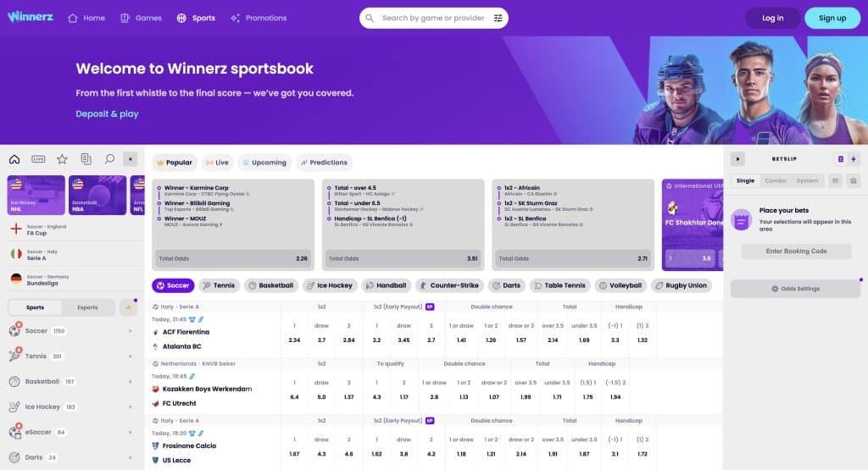Open the bet history document icon
This screenshot has height=470, width=868.
pyautogui.click(x=86, y=159)
